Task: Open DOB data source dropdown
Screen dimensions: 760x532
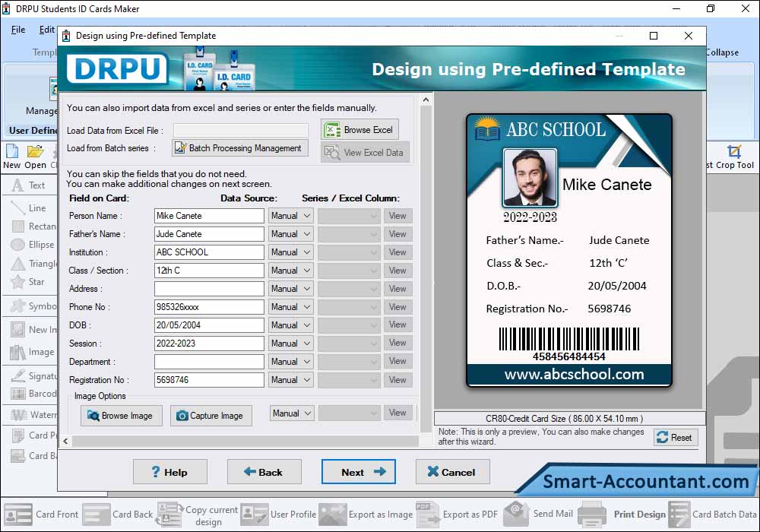Action: (x=291, y=325)
